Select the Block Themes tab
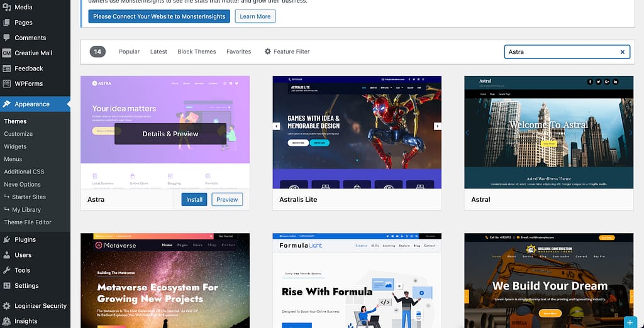Screen dimensions: 644x328 point(197,52)
